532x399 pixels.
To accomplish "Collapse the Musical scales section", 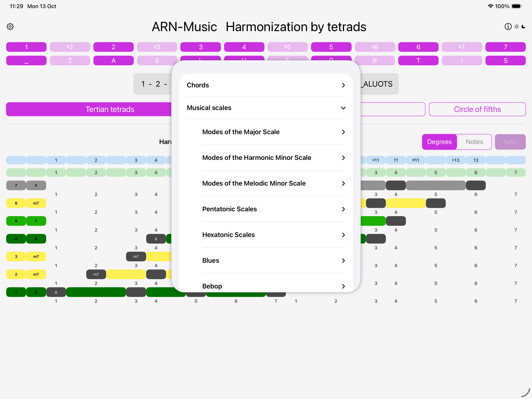I will [x=266, y=108].
